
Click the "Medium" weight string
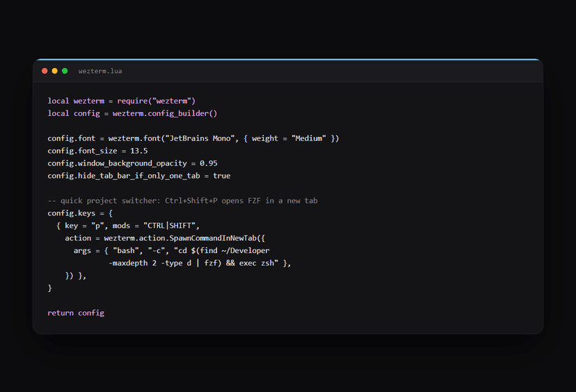(309, 138)
